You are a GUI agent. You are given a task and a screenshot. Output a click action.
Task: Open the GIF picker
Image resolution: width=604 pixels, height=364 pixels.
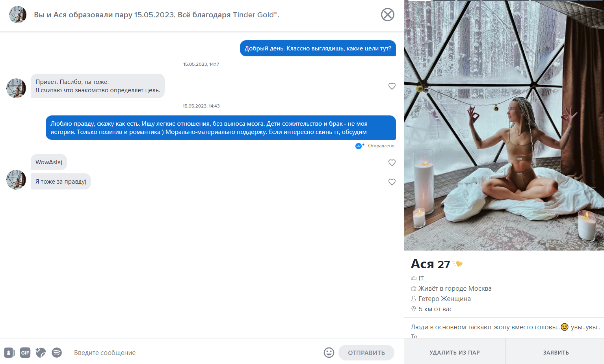point(25,353)
